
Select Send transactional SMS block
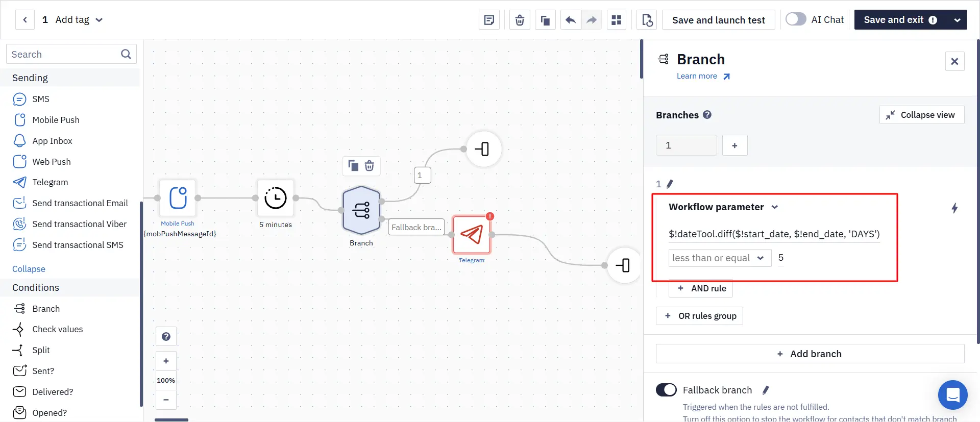coord(68,245)
